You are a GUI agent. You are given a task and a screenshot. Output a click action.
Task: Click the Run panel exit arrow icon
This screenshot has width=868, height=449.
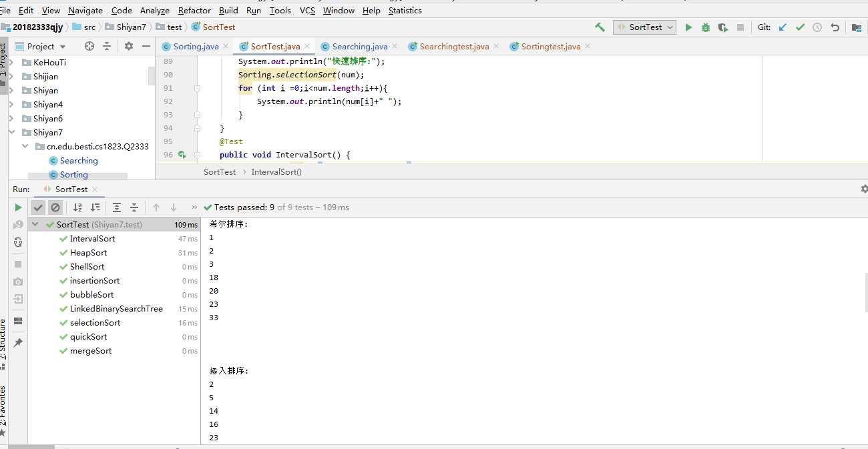pos(18,299)
